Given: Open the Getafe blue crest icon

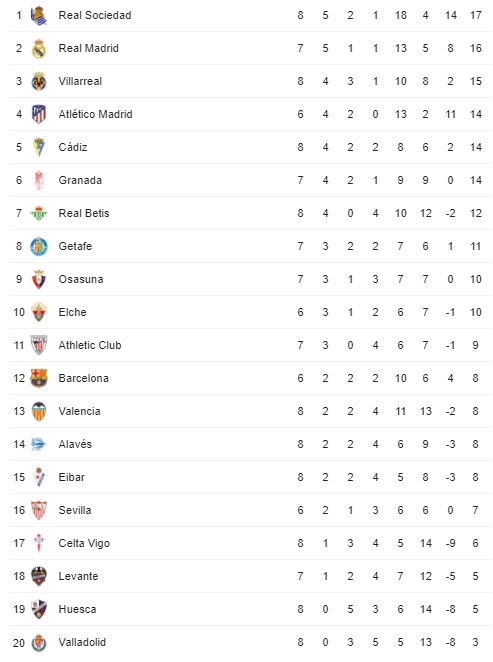Looking at the screenshot, I should coord(39,246).
